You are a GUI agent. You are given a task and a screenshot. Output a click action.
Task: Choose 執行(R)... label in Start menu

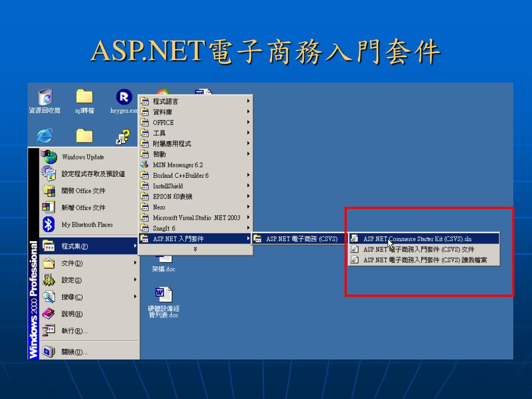tap(75, 330)
